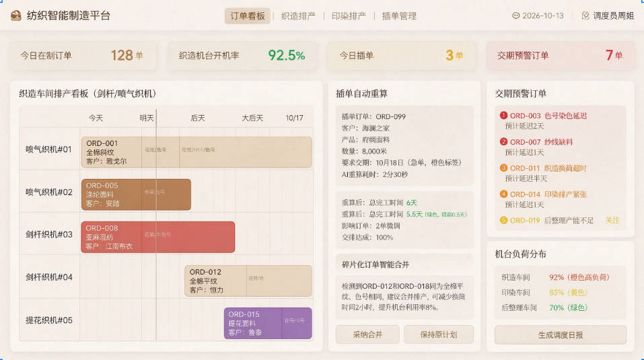The height and width of the screenshot is (360, 644).
Task: Click the 调度员周姐 user name
Action: pos(613,16)
